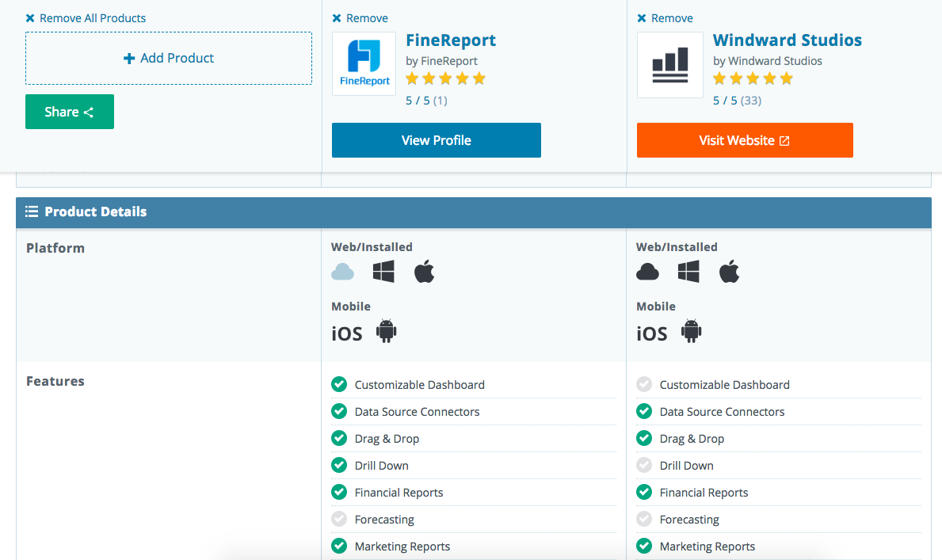Click FineReport 5 / 5 (1) review count
This screenshot has height=560, width=942.
[x=426, y=101]
